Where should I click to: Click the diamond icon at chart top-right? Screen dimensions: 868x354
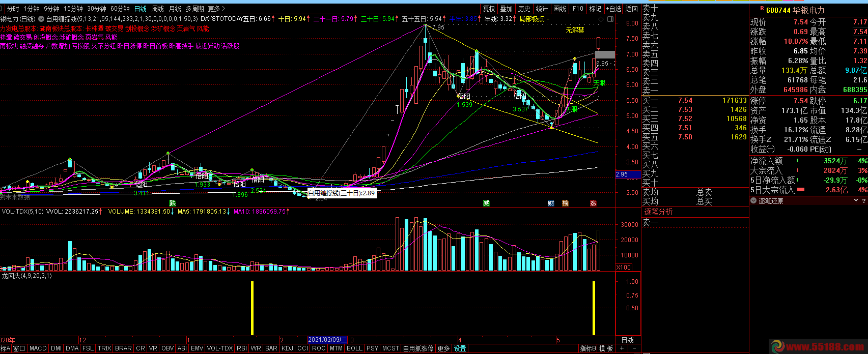(601, 19)
